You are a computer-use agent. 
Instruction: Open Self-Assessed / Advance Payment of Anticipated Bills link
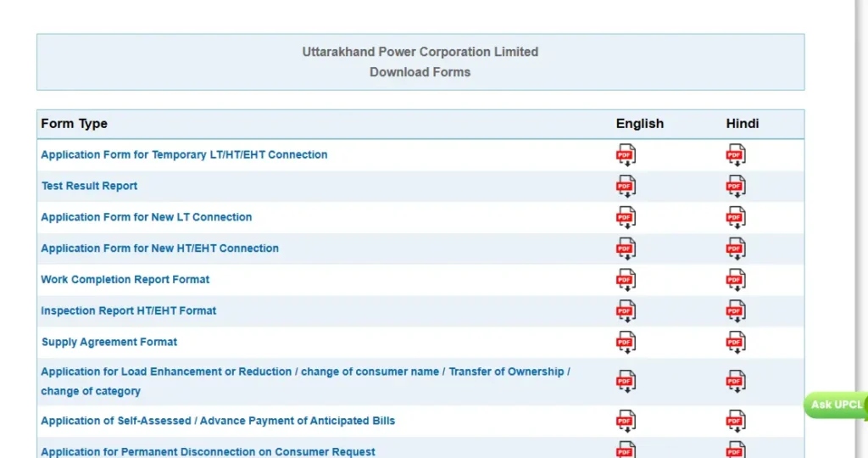218,421
